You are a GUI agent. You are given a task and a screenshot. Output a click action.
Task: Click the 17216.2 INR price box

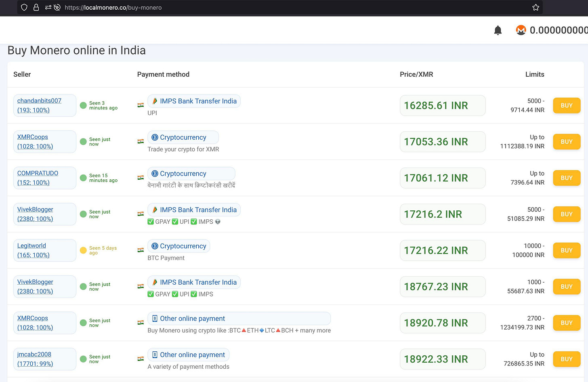click(x=443, y=214)
